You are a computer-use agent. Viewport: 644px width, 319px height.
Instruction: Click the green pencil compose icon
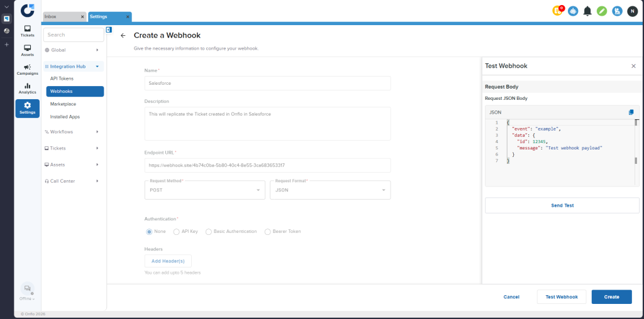tap(602, 11)
